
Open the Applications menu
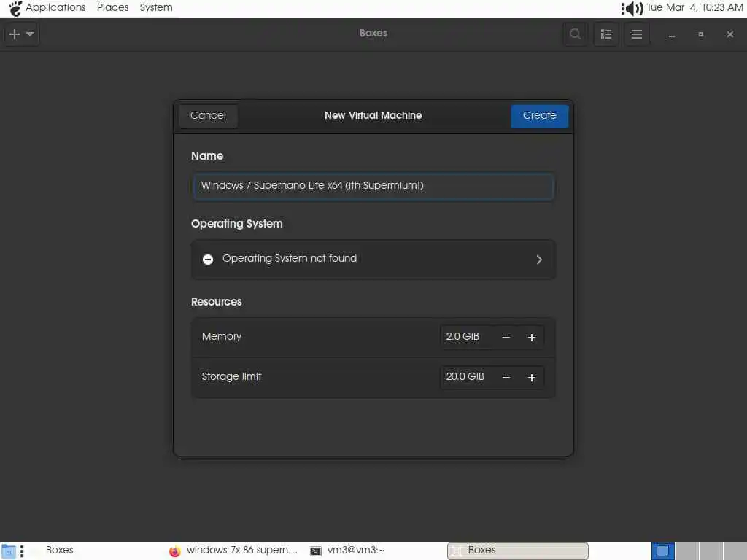55,7
